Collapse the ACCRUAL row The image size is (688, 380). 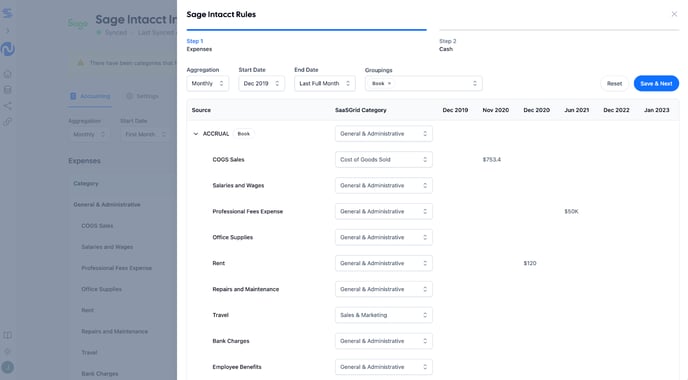point(196,134)
